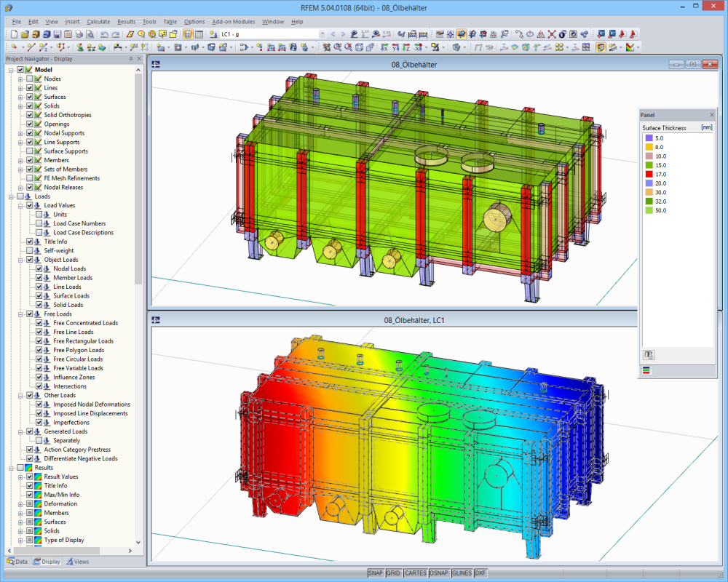Open the LC1 - g load case dropdown

[x=323, y=33]
